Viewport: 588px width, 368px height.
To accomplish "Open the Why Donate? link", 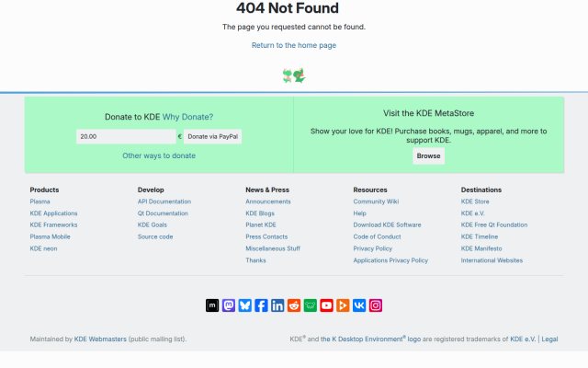I will (187, 117).
